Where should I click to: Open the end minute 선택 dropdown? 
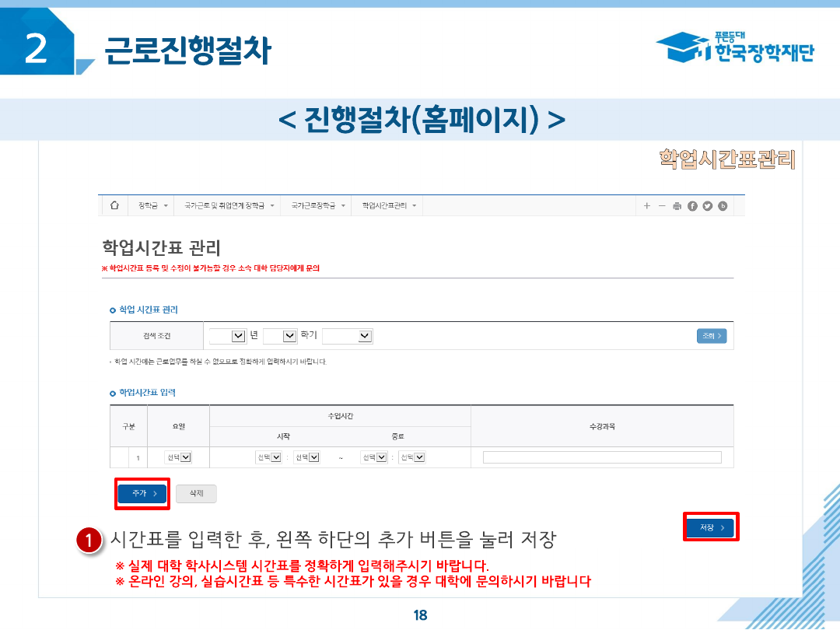coord(411,457)
